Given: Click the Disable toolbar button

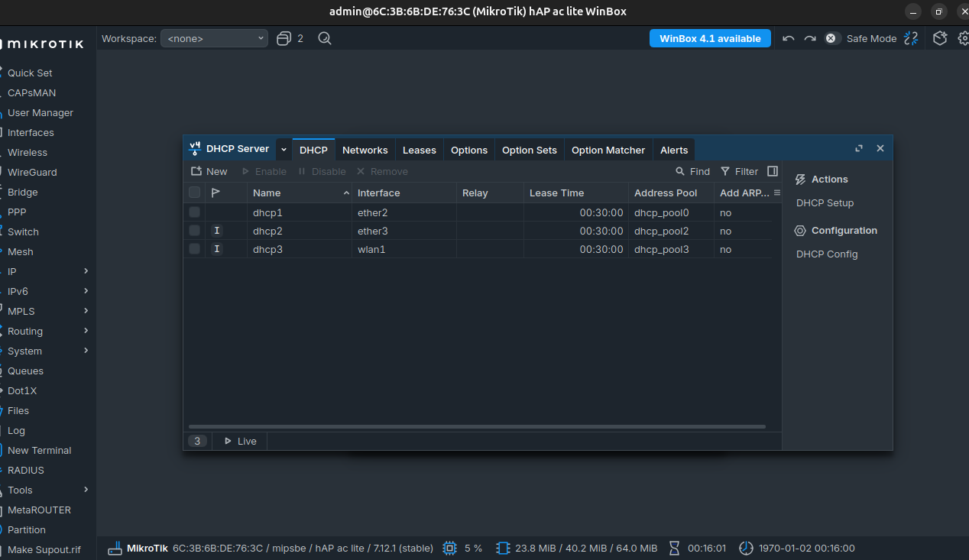Looking at the screenshot, I should pyautogui.click(x=322, y=171).
